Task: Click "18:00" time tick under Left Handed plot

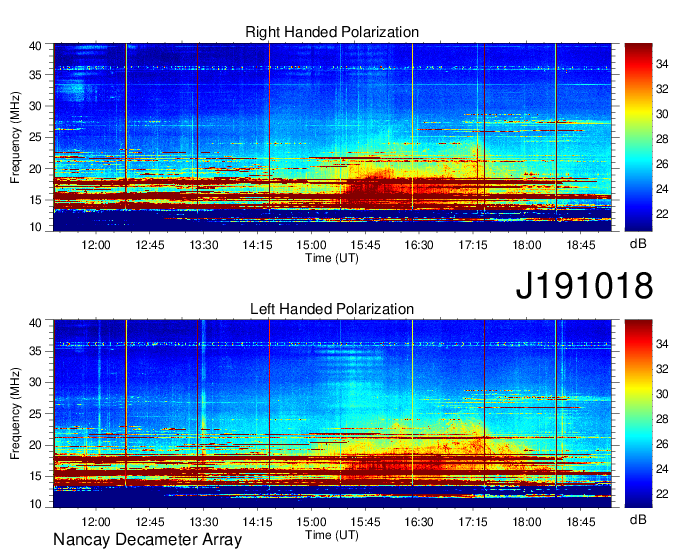Action: coord(527,522)
